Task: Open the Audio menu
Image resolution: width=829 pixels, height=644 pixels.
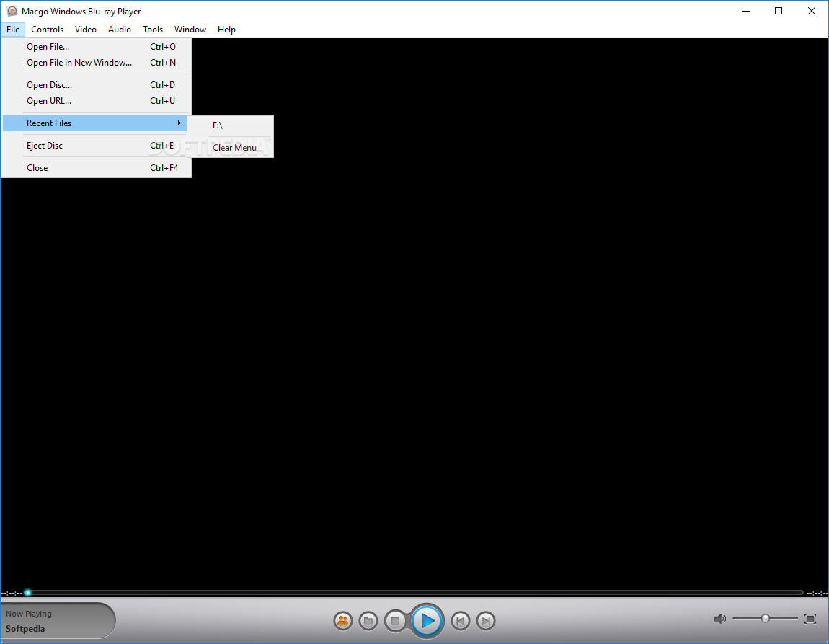Action: point(120,30)
